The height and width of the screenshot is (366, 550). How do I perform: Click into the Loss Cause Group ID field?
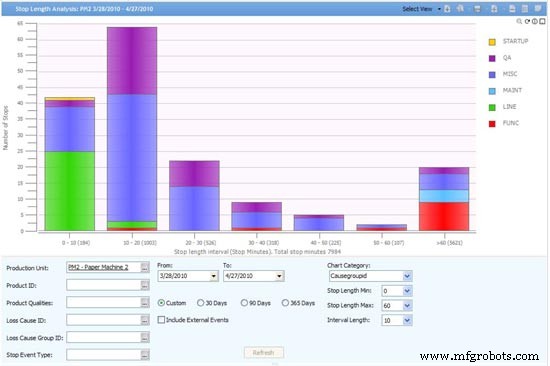(x=103, y=338)
